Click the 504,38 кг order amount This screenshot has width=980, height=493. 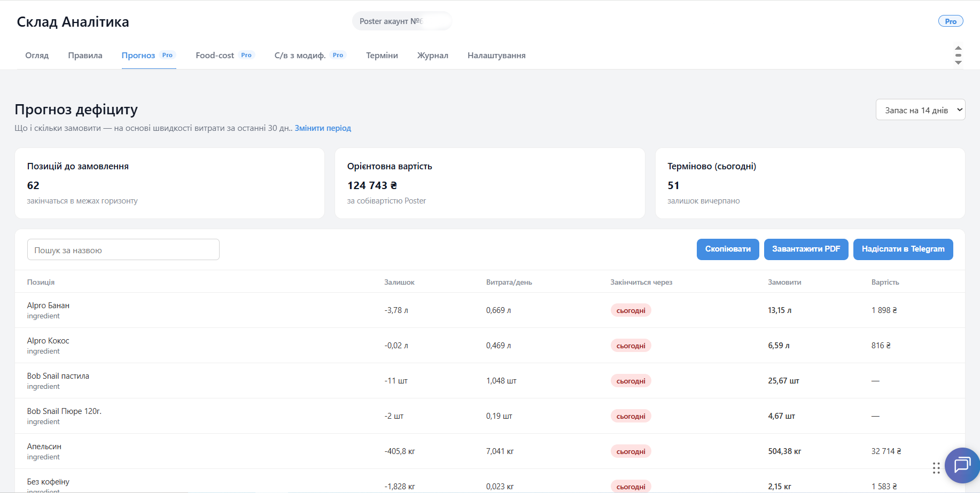784,451
